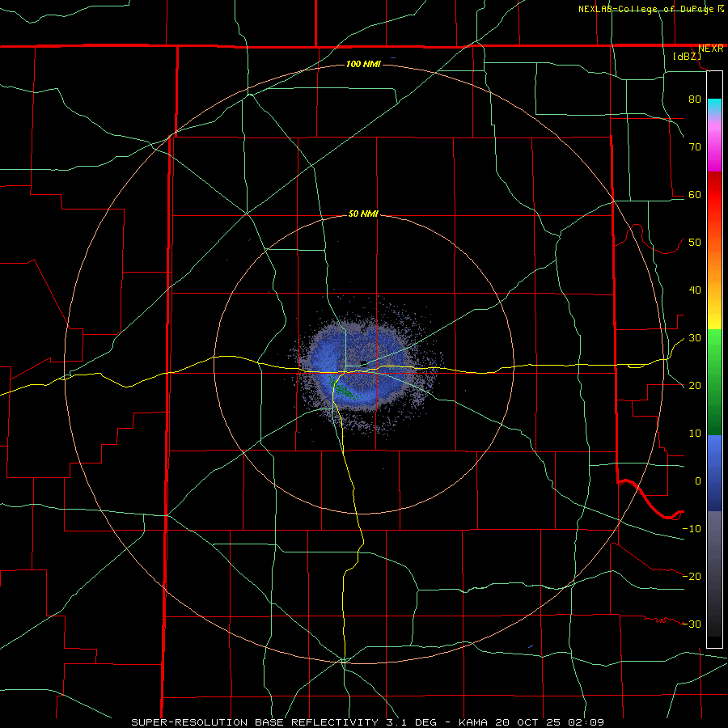
Task: Click the 50 NMI range ring label
Action: pos(363,214)
